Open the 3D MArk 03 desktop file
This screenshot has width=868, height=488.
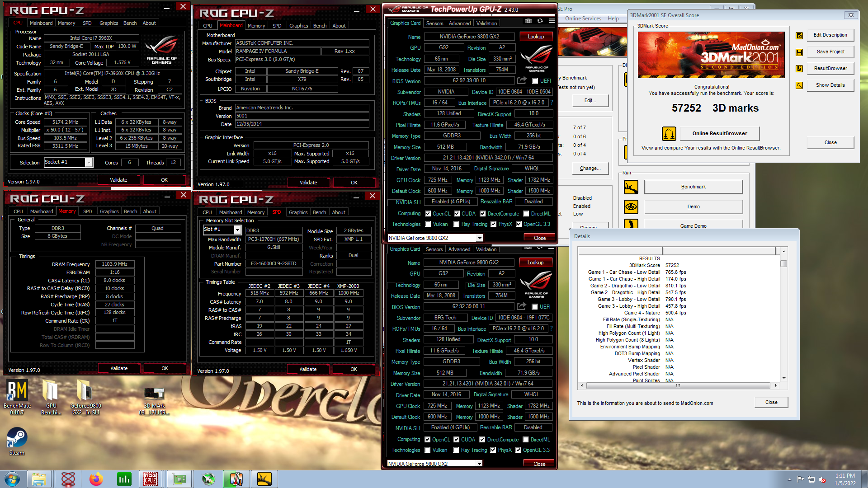click(x=154, y=400)
